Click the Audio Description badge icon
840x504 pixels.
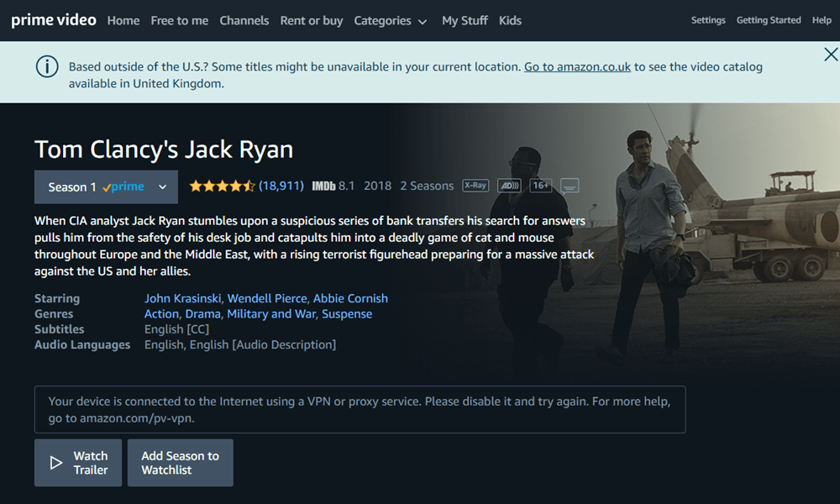[509, 186]
